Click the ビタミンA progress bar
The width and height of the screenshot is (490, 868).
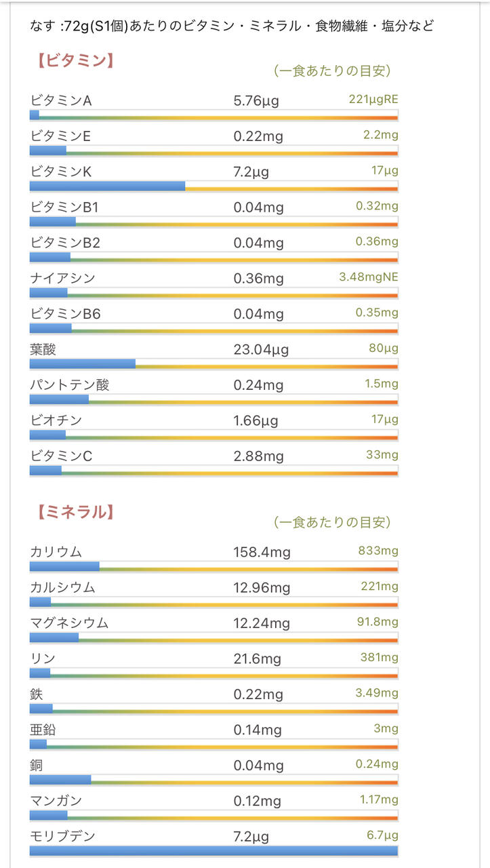[213, 117]
